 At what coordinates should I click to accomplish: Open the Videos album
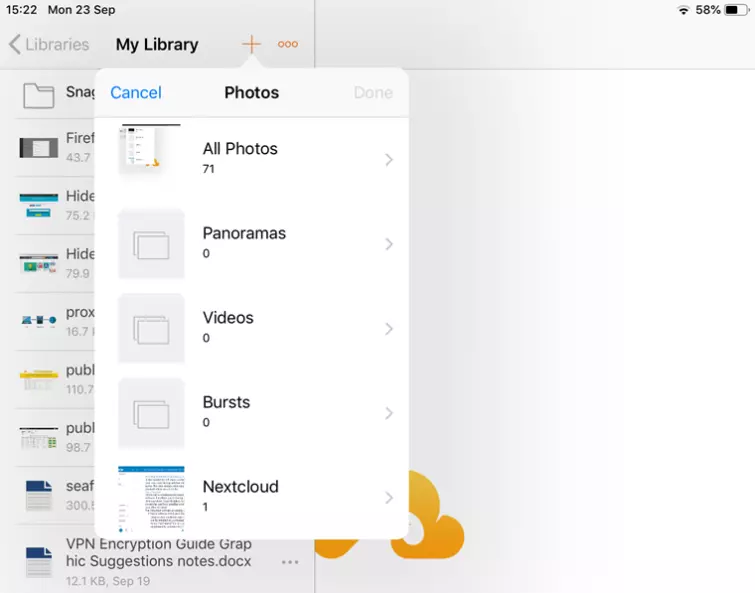tap(228, 326)
